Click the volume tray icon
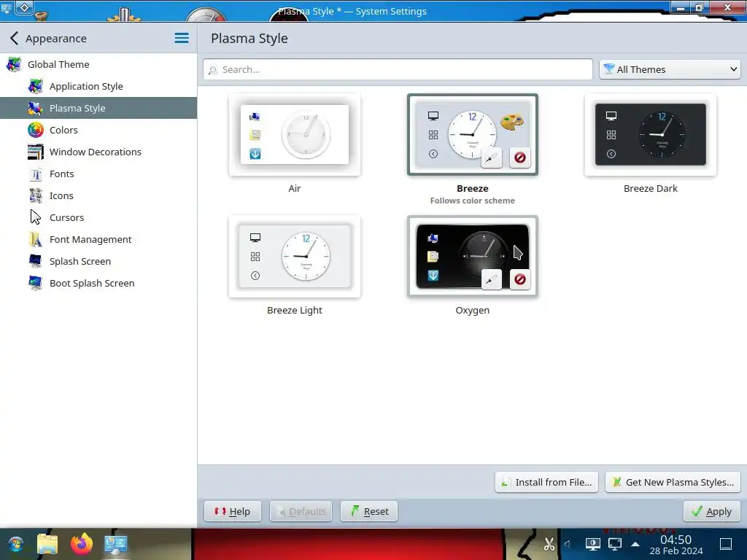Viewport: 747px width, 560px height. pos(568,544)
